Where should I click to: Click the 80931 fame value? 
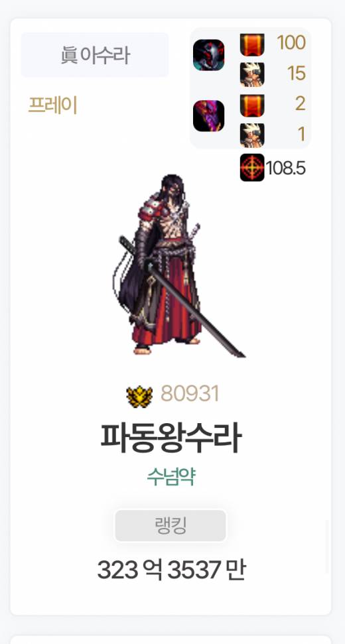point(190,394)
